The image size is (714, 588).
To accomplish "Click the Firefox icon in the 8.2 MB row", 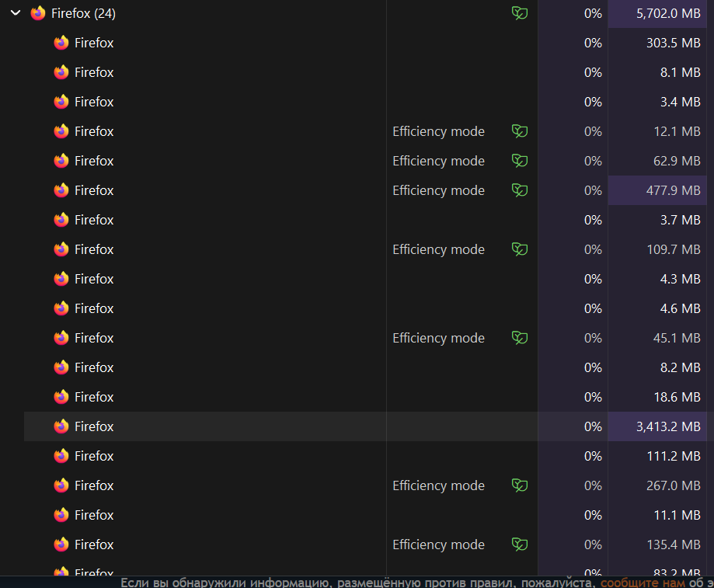I will click(x=61, y=367).
